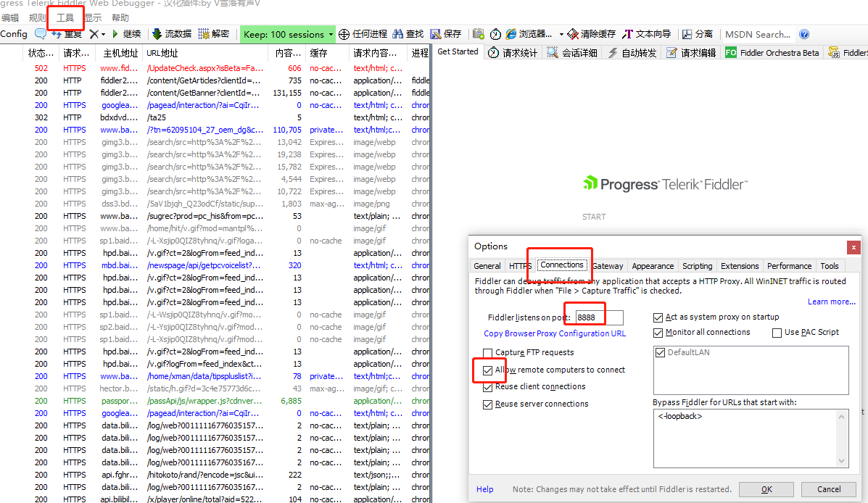Click the bypass list scrollbar up arrow
The width and height of the screenshot is (868, 503).
(x=841, y=417)
